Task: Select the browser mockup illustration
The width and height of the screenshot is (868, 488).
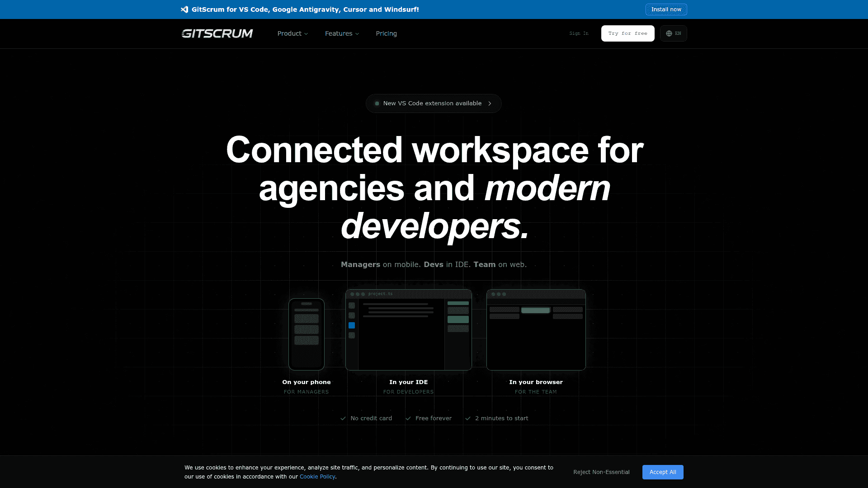Action: 536,330
